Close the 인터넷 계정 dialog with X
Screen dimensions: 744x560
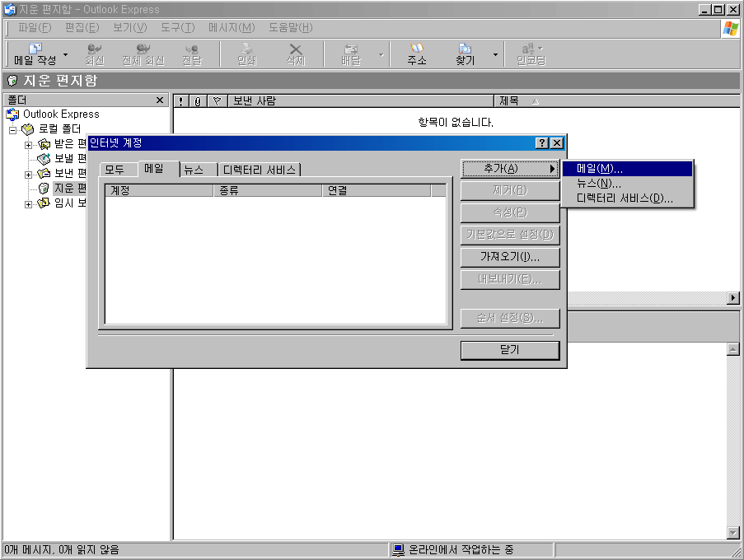point(557,143)
